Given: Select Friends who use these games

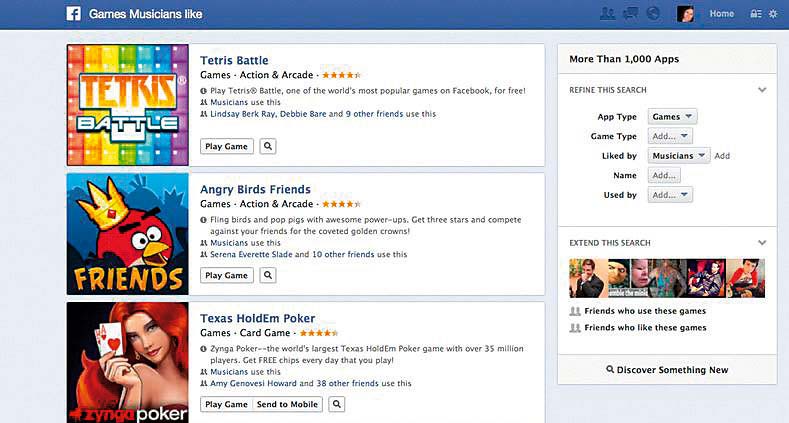Looking at the screenshot, I should [645, 311].
